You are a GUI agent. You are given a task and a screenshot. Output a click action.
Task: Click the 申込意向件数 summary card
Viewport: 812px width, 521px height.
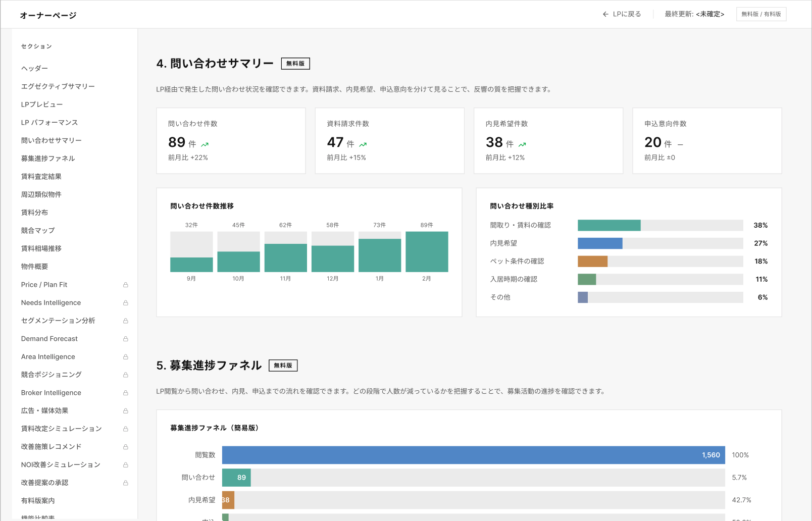(707, 141)
